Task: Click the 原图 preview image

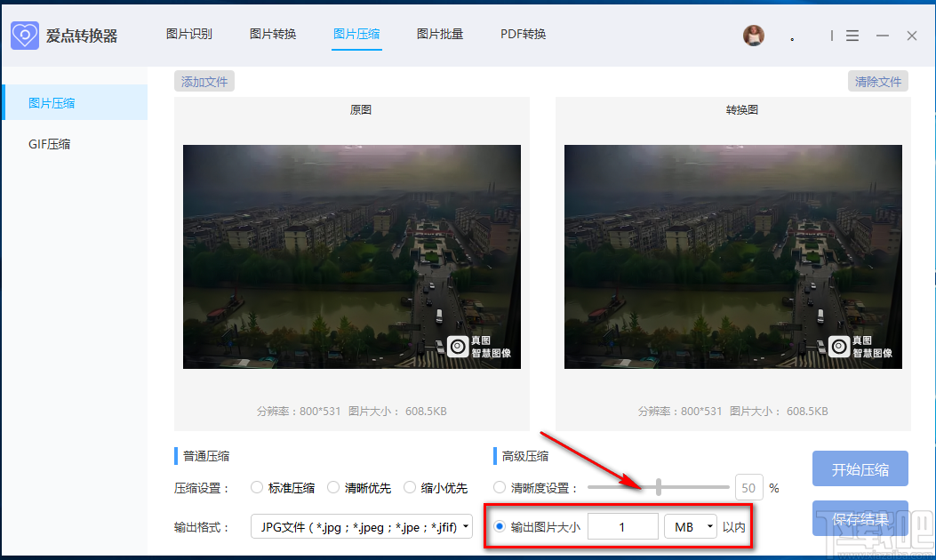Action: pos(352,257)
